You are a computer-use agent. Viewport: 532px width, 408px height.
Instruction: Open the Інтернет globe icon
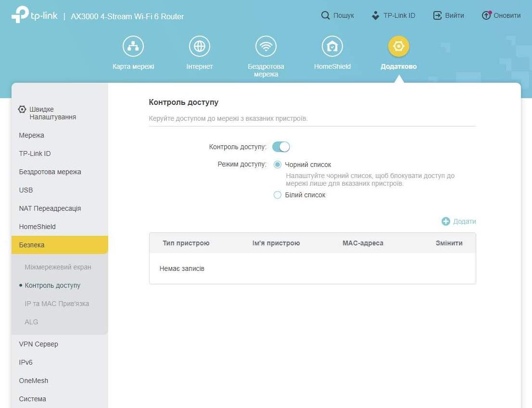click(200, 47)
